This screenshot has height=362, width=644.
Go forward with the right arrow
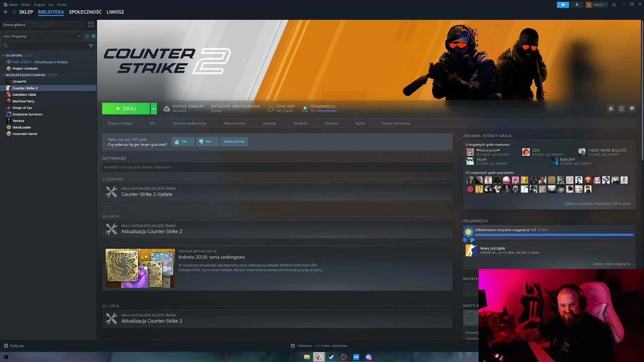tap(14, 12)
